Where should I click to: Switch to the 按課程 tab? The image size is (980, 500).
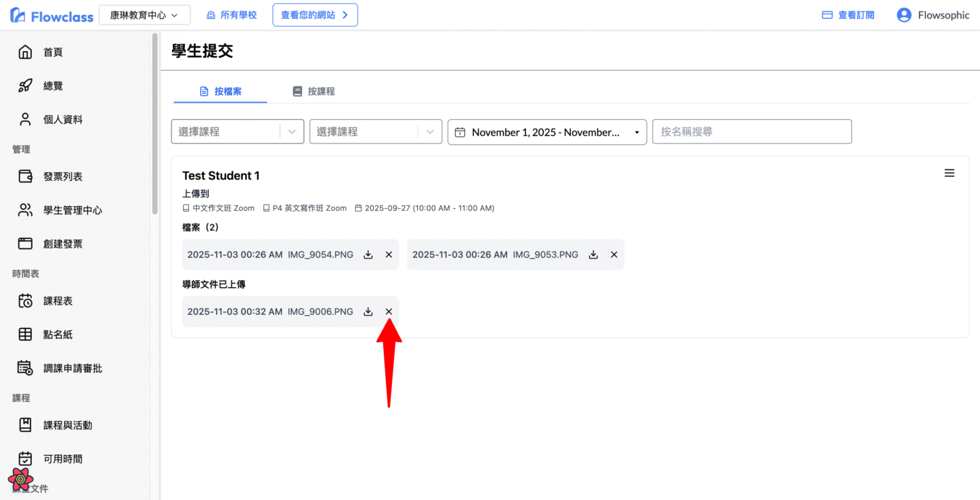[x=314, y=91]
